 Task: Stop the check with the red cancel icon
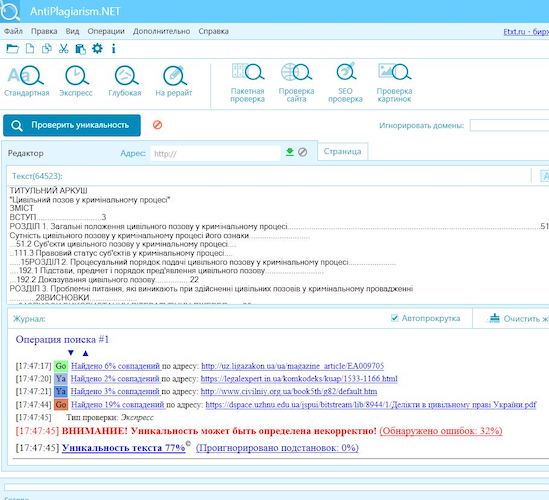pyautogui.click(x=158, y=125)
